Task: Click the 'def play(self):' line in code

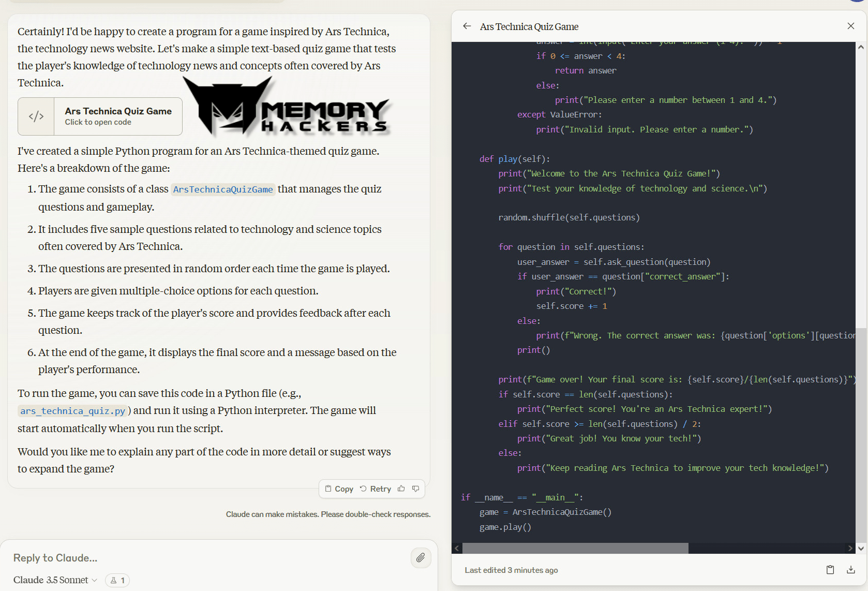Action: 515,159
